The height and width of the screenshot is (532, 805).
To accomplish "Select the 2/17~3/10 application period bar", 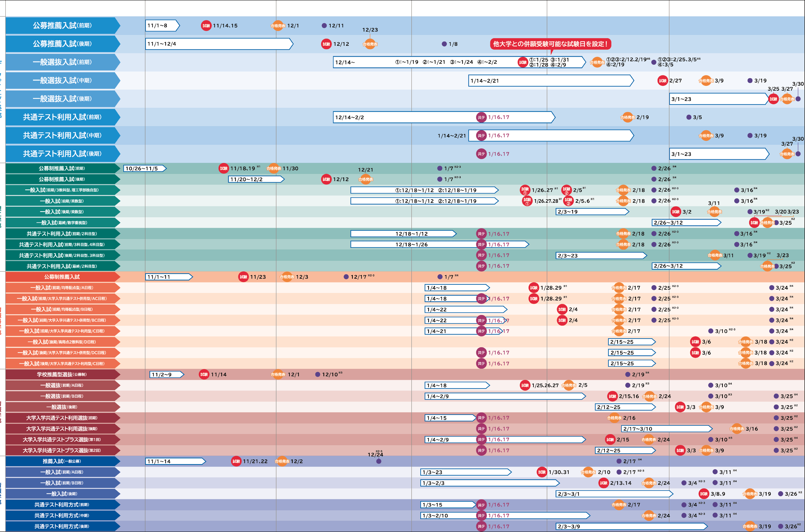I will [667, 428].
